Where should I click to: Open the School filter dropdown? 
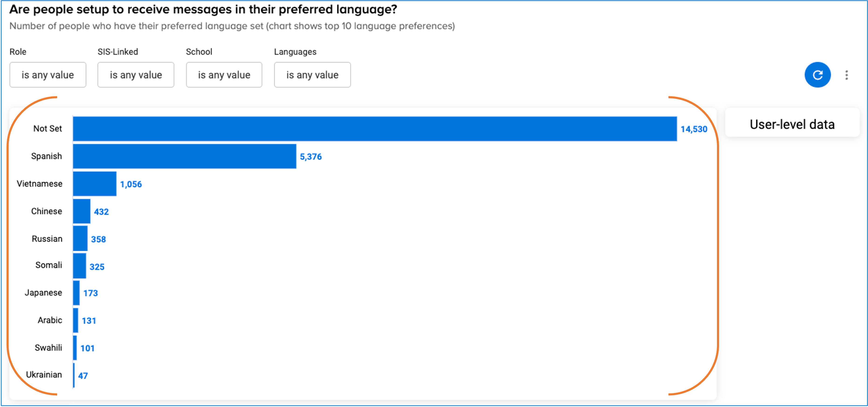224,75
